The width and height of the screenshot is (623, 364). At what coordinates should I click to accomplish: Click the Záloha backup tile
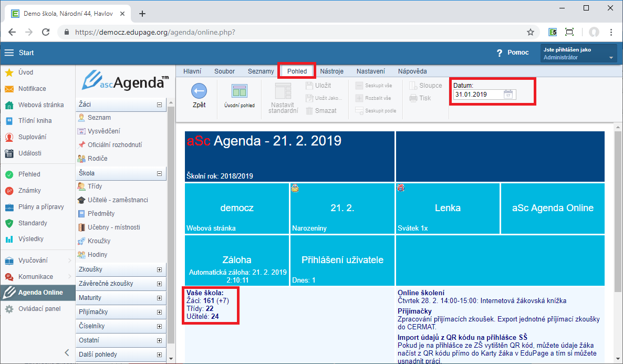[237, 261]
